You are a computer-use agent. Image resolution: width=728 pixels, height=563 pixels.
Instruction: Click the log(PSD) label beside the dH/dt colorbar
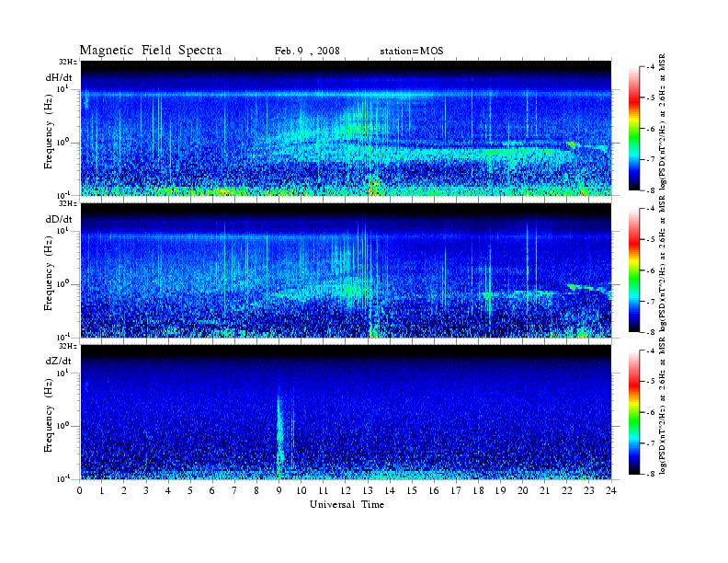pyautogui.click(x=663, y=122)
